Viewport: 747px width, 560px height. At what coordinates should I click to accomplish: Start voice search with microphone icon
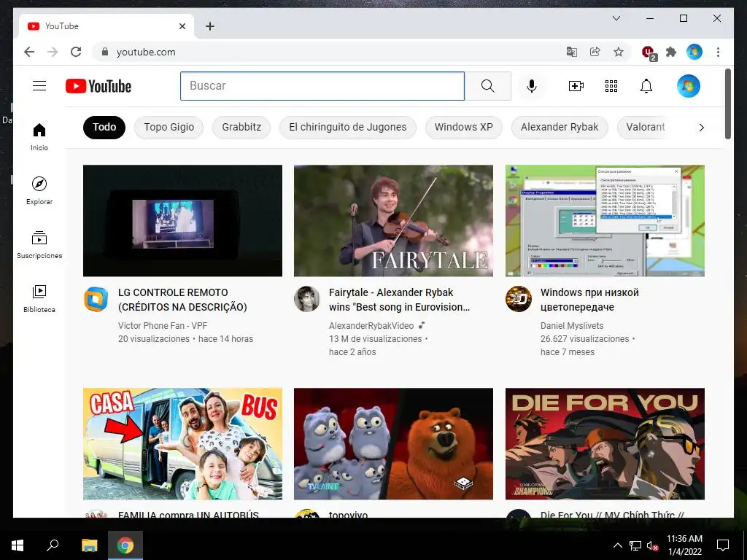point(532,86)
